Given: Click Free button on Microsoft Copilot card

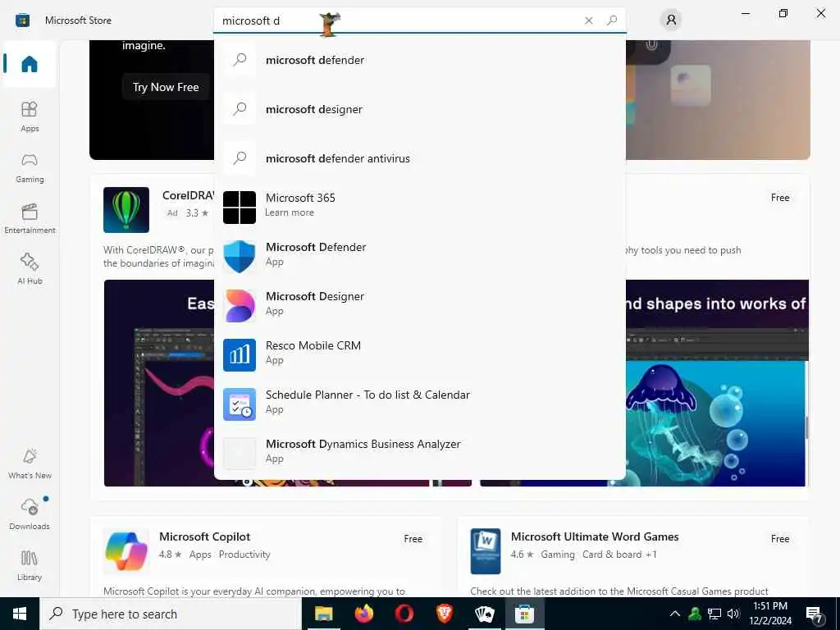Looking at the screenshot, I should pyautogui.click(x=413, y=539).
